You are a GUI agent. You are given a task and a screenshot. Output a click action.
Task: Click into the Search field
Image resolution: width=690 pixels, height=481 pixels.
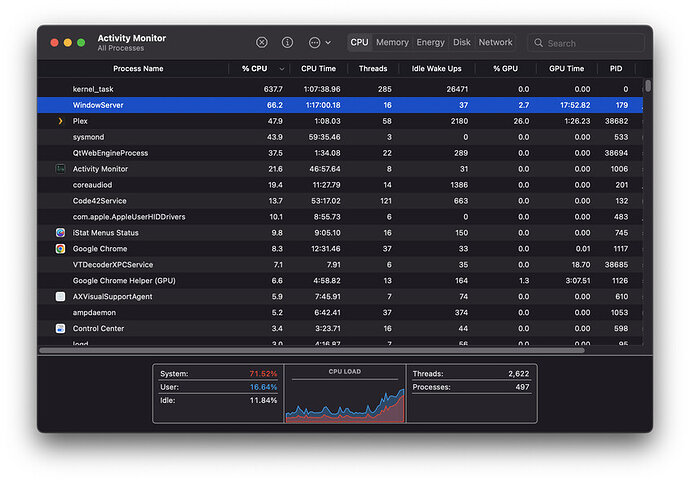click(587, 43)
